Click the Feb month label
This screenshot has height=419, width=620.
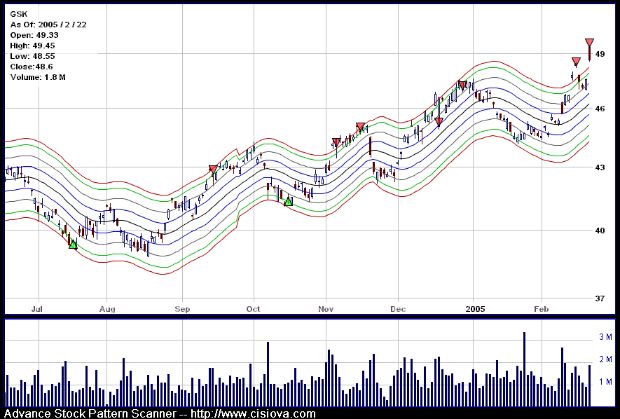pos(541,309)
